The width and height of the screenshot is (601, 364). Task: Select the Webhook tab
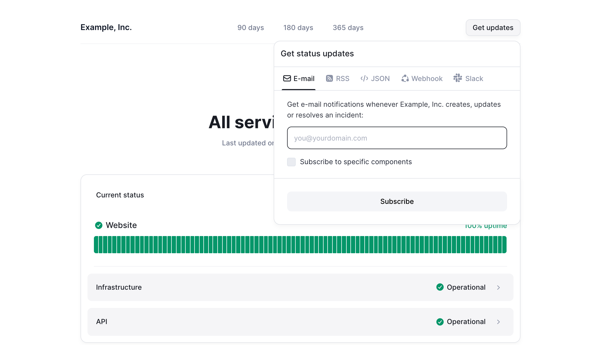tap(422, 79)
